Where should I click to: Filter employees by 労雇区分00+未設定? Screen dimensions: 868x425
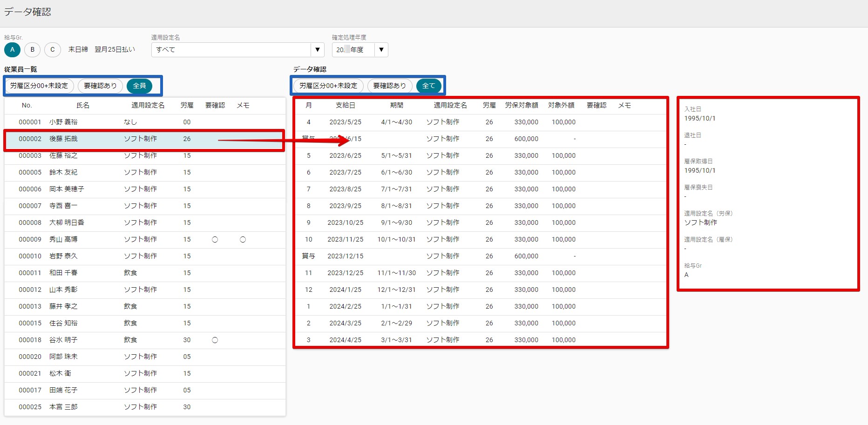coord(39,86)
